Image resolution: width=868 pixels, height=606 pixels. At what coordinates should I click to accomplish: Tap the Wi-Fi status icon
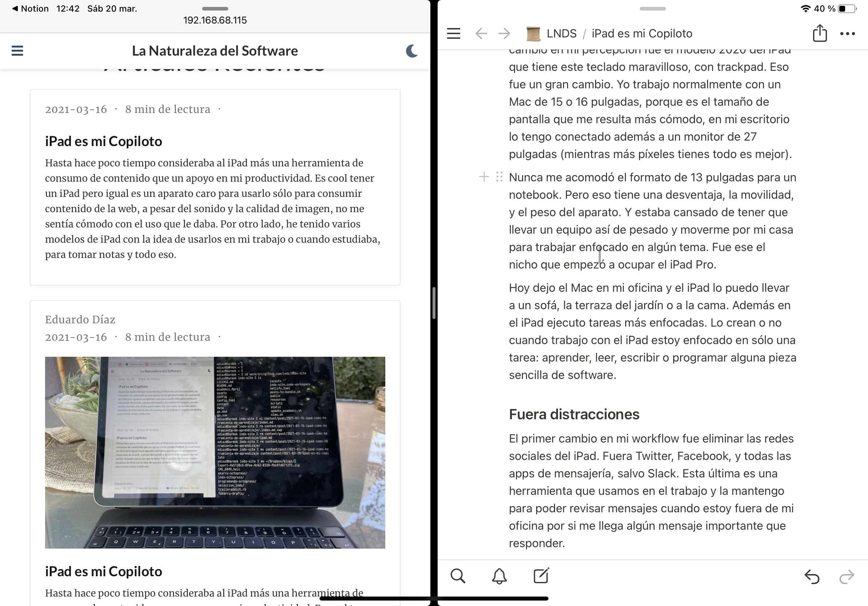point(805,8)
